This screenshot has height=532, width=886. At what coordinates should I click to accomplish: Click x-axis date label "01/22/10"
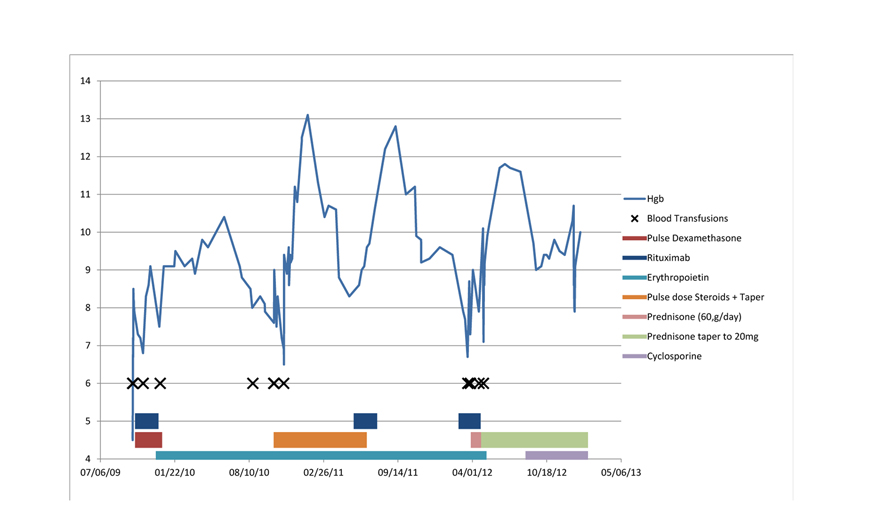175,473
